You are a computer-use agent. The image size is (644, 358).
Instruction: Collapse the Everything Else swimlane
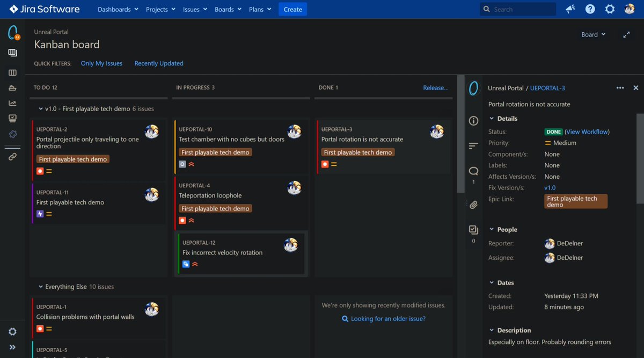(x=42, y=287)
